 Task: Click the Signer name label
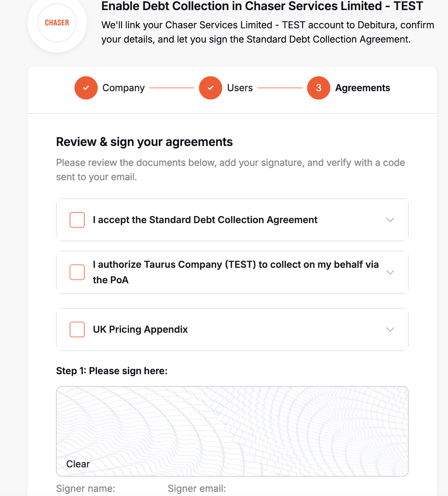[x=86, y=489]
